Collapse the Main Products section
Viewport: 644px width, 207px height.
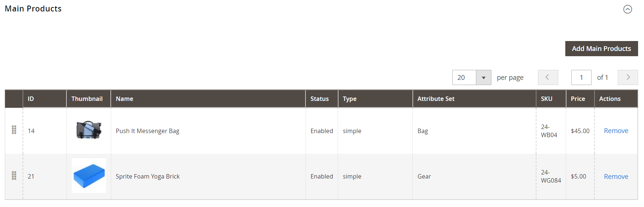[x=627, y=9]
